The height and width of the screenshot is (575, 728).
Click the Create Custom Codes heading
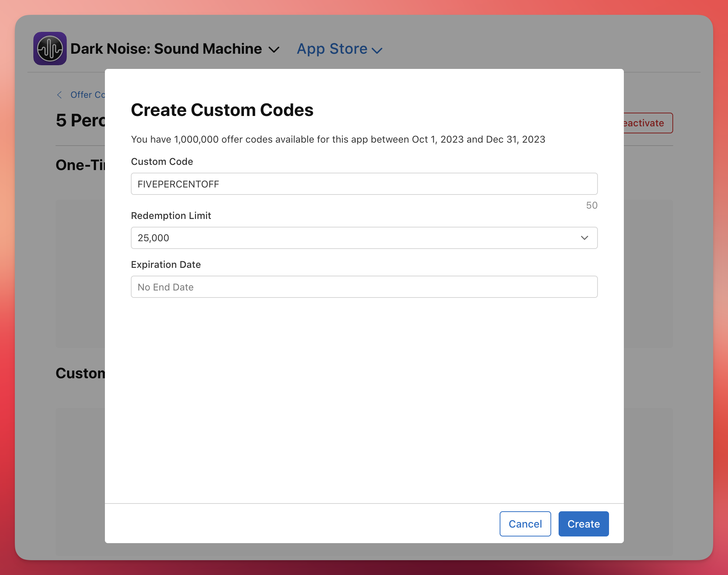pos(222,110)
